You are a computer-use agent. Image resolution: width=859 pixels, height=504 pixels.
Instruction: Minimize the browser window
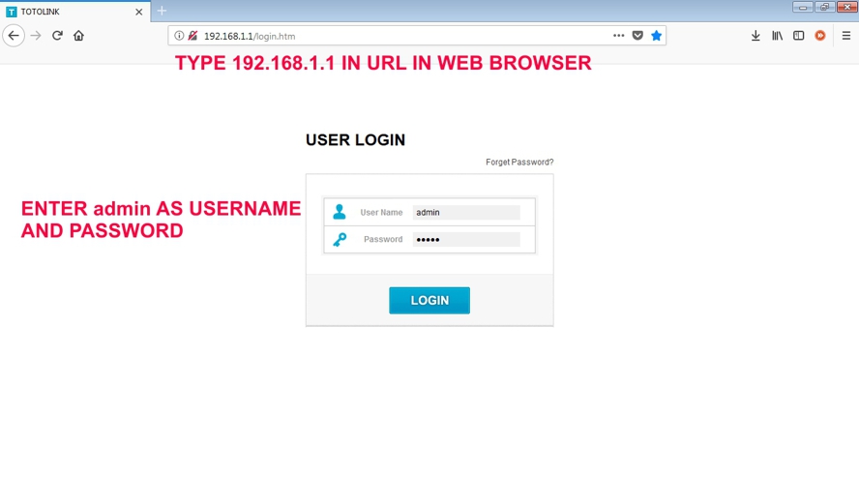coord(803,7)
